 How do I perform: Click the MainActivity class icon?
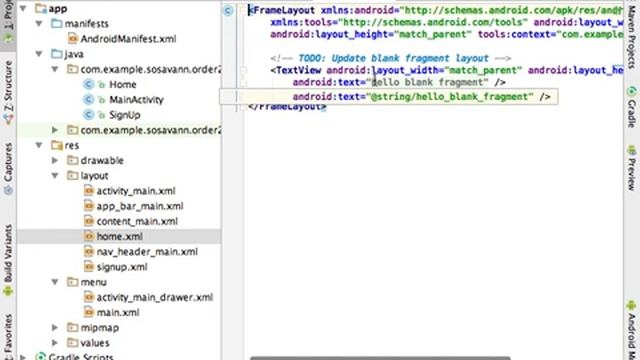click(x=88, y=100)
